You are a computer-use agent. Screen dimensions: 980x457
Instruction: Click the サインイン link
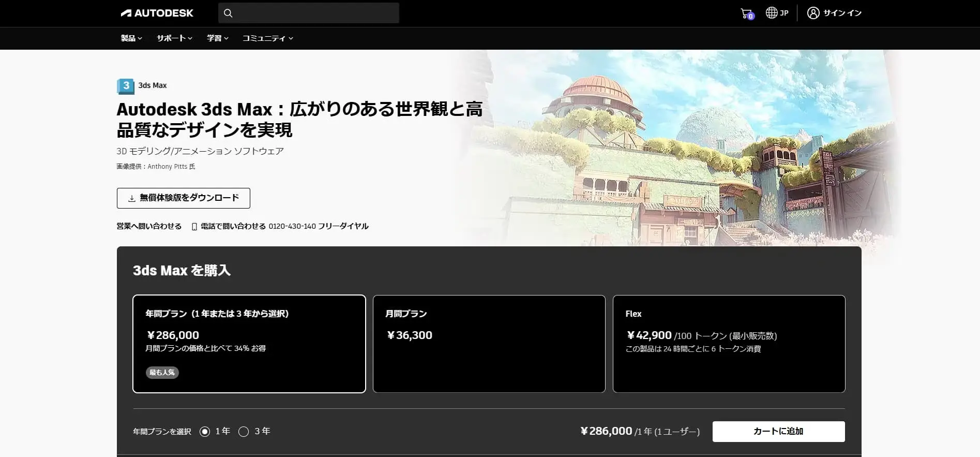coord(842,13)
